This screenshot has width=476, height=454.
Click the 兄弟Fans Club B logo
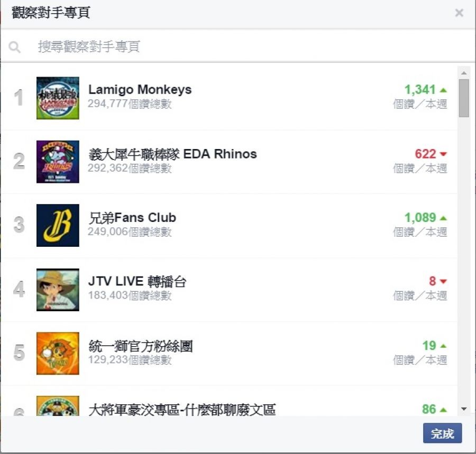(x=58, y=225)
